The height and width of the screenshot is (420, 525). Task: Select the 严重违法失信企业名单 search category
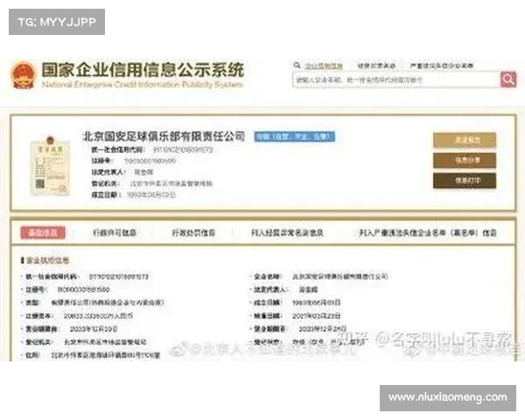click(x=442, y=66)
